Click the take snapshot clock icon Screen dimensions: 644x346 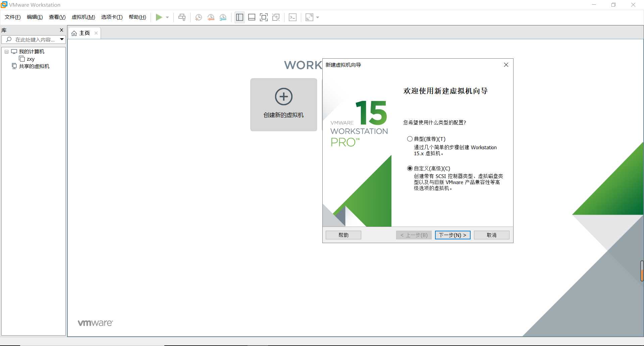click(199, 17)
